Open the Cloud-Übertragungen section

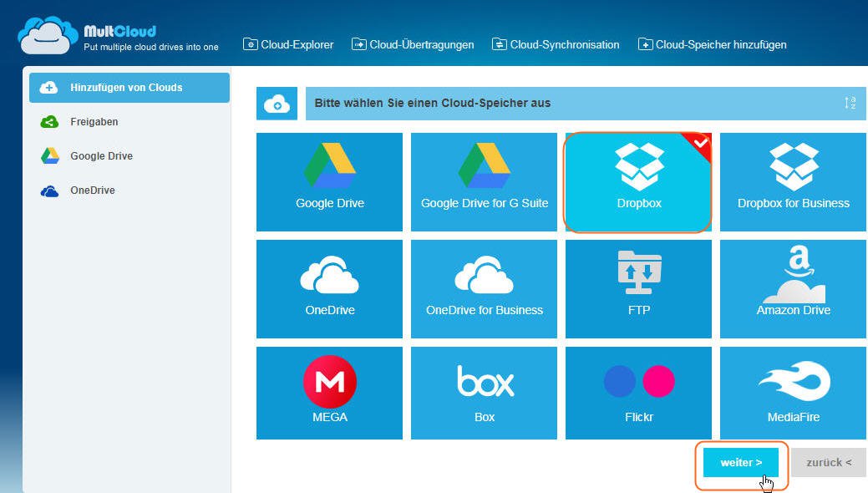pos(413,43)
